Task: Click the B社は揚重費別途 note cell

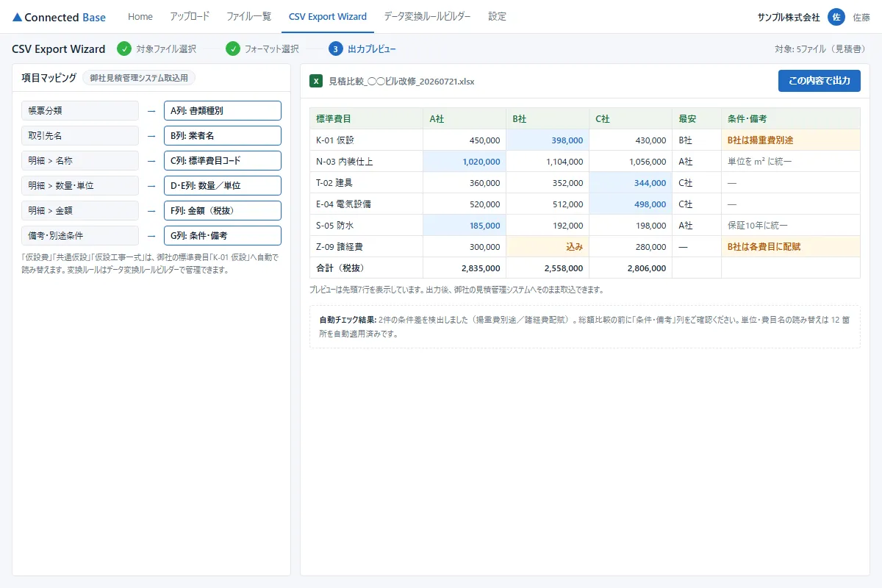Action: [x=791, y=140]
